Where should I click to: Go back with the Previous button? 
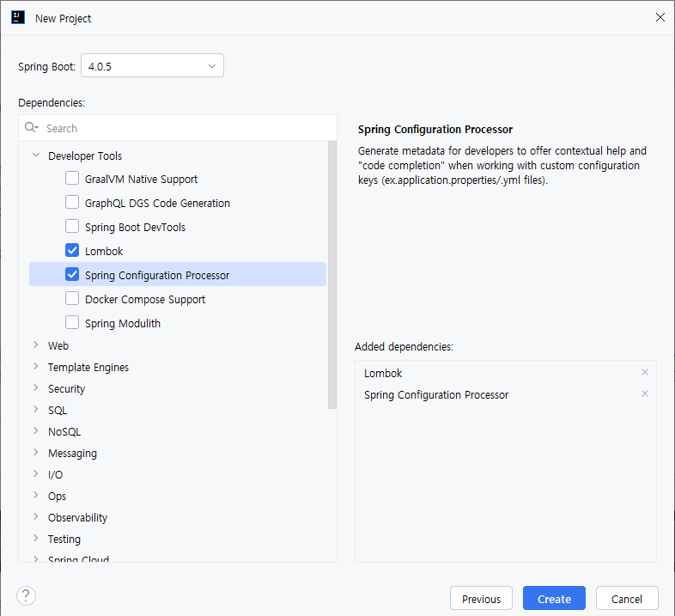[x=481, y=598]
